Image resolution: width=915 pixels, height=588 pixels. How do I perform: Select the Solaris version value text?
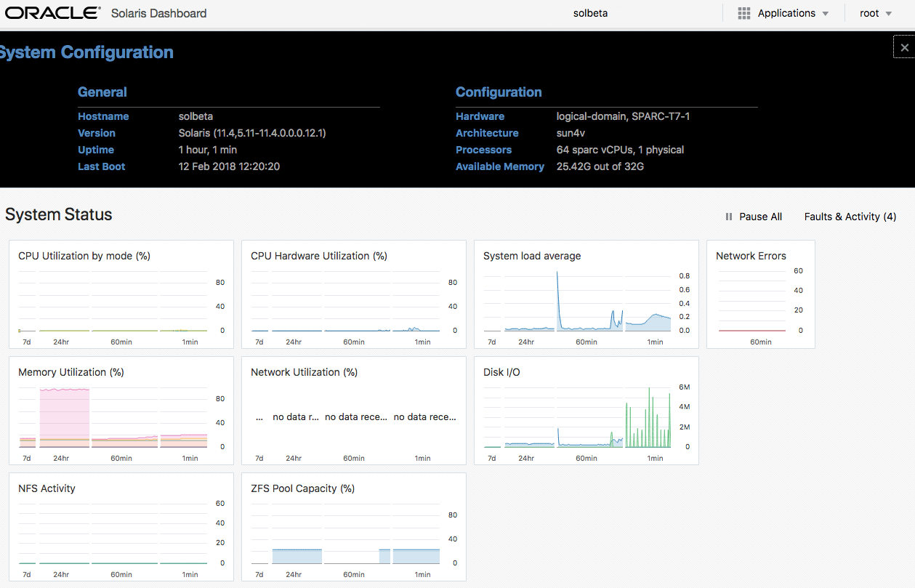click(x=252, y=133)
